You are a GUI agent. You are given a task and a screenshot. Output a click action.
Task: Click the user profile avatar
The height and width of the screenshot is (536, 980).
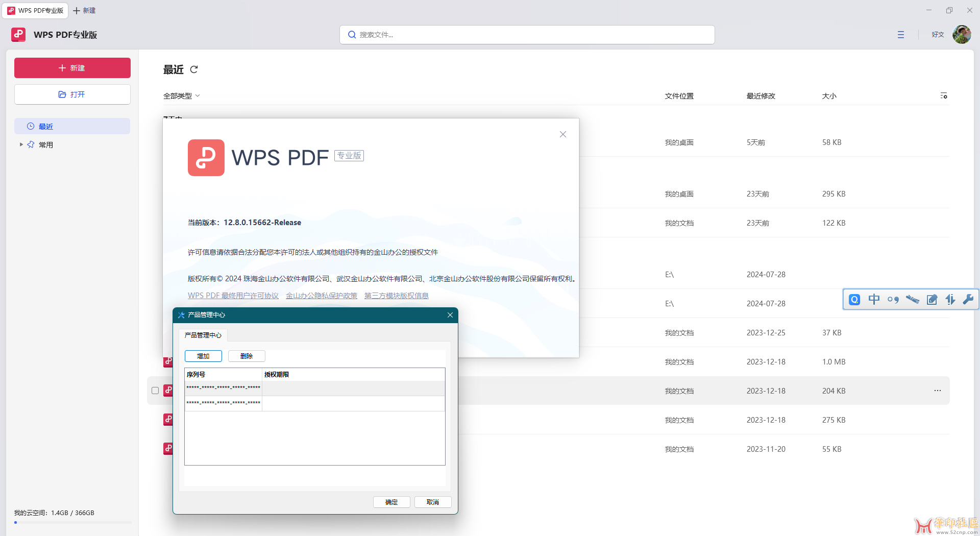point(962,35)
